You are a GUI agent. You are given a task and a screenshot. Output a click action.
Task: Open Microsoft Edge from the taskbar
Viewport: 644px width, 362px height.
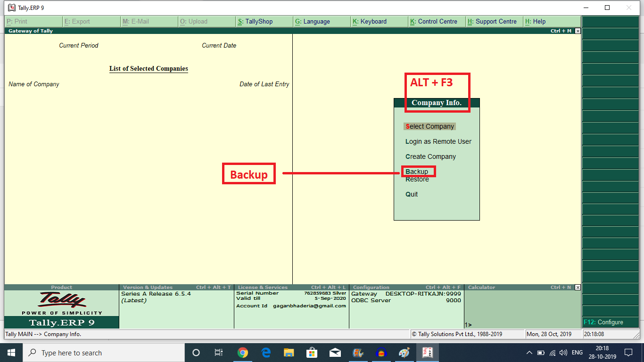pos(264,353)
